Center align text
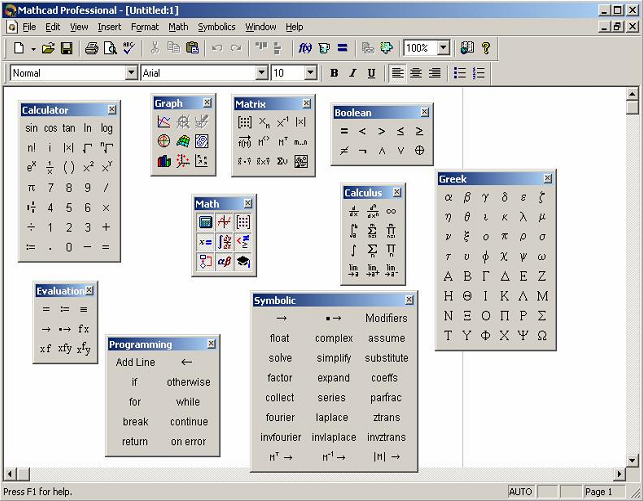The image size is (643, 501). (416, 73)
